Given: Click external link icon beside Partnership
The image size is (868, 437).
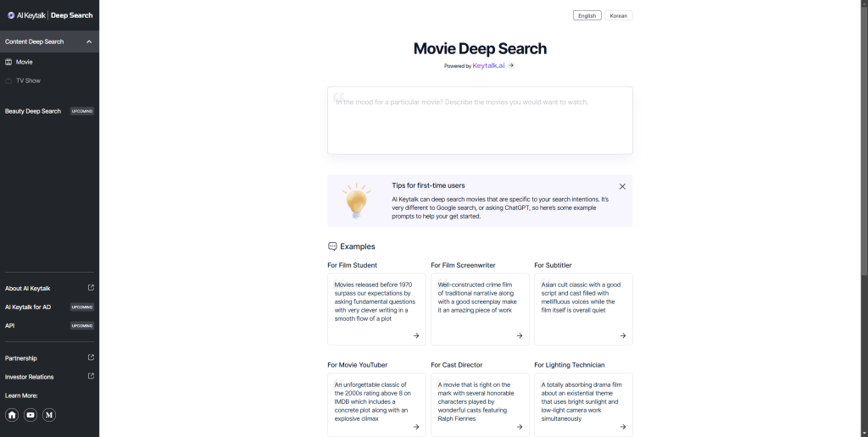Looking at the screenshot, I should 91,357.
